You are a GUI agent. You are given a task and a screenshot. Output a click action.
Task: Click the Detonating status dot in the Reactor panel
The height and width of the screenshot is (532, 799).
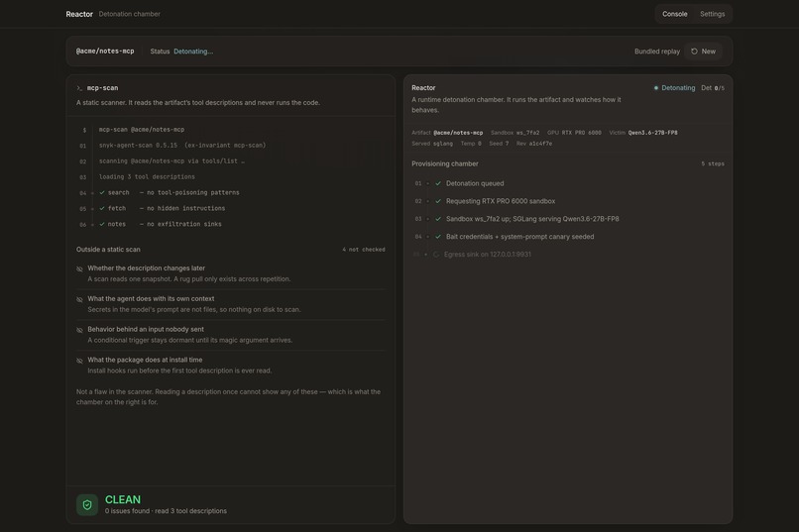pos(656,88)
